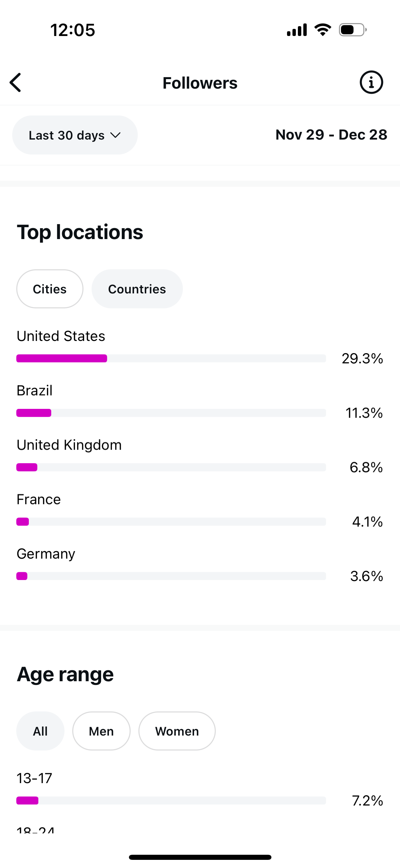Select the Cities filter
The height and width of the screenshot is (868, 400).
50,289
